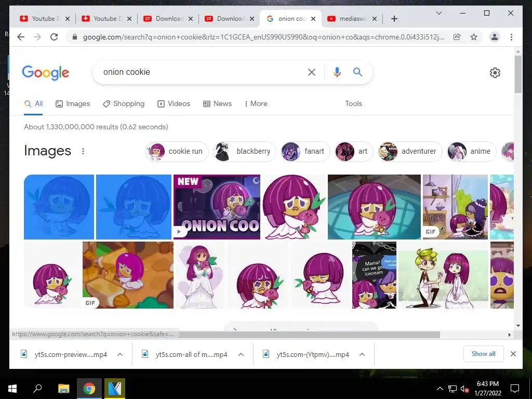Start voice search with microphone icon

[337, 72]
